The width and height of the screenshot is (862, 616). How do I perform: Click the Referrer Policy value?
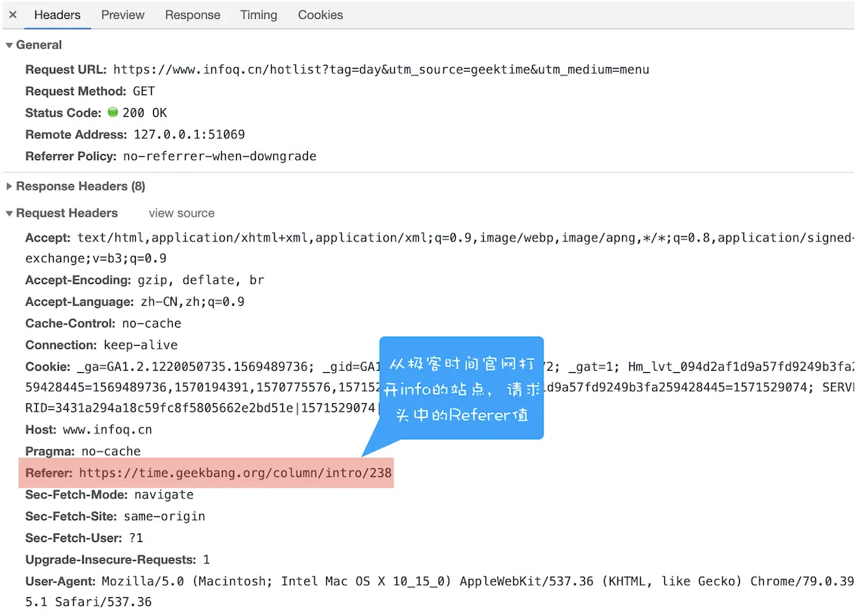[x=220, y=156]
